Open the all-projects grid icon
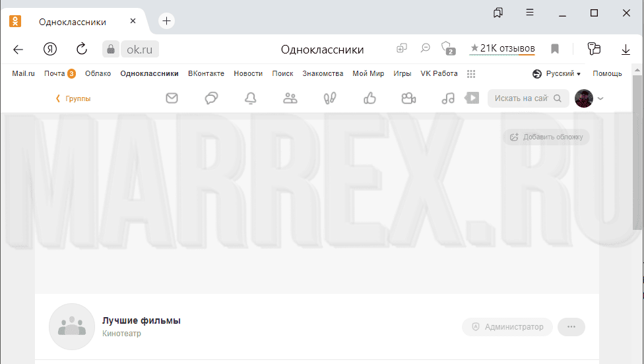The height and width of the screenshot is (364, 644). (471, 73)
